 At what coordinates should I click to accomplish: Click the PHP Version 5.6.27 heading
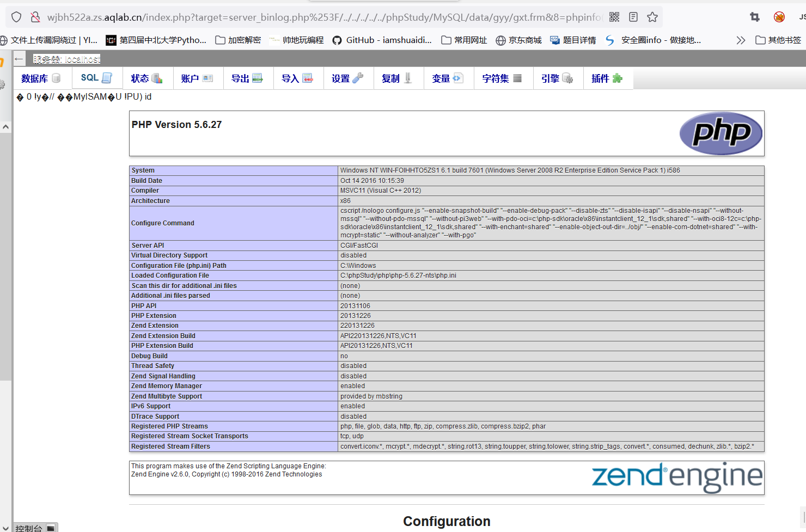[x=176, y=125]
